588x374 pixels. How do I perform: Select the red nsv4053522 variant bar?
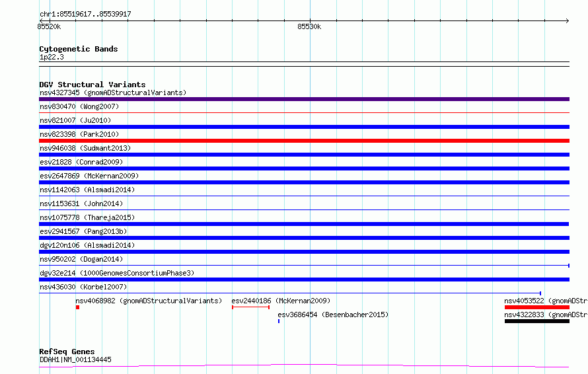point(537,307)
